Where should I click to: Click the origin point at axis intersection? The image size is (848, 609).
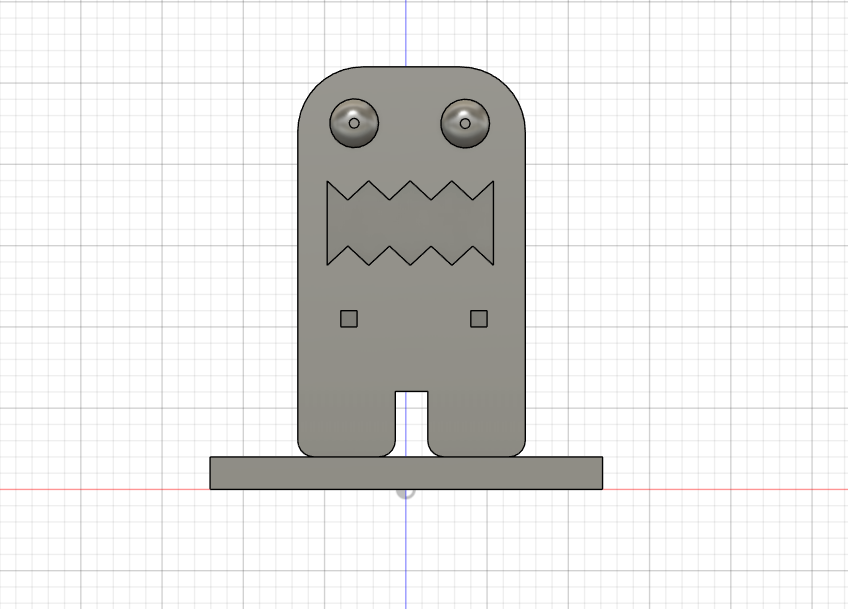[406, 490]
